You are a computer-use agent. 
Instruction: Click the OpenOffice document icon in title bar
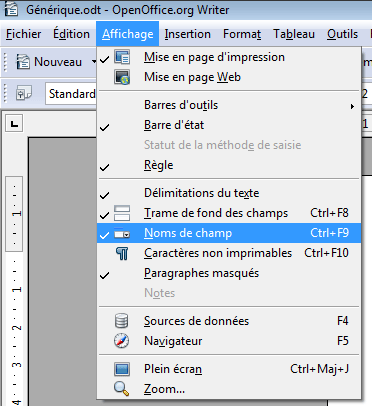tap(11, 9)
